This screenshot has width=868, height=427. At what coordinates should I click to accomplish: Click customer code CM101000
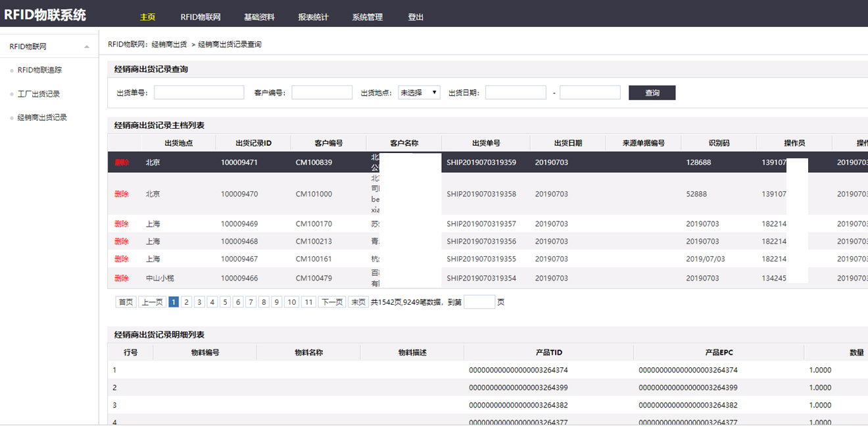(314, 194)
